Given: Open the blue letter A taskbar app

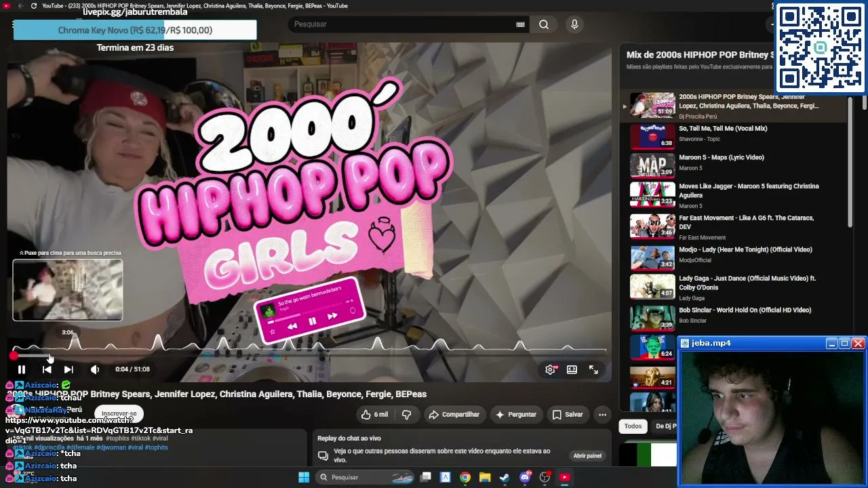Looking at the screenshot, I should [445, 477].
